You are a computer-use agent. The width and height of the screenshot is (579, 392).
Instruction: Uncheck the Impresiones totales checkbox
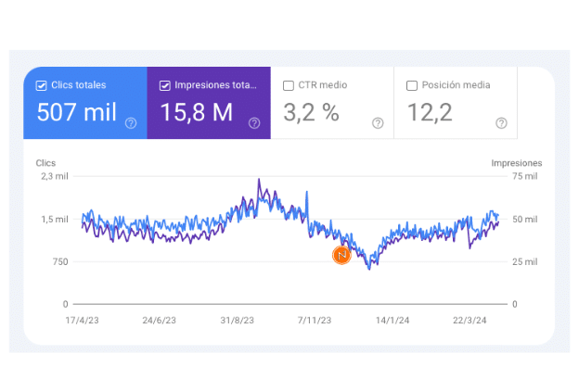(x=165, y=85)
